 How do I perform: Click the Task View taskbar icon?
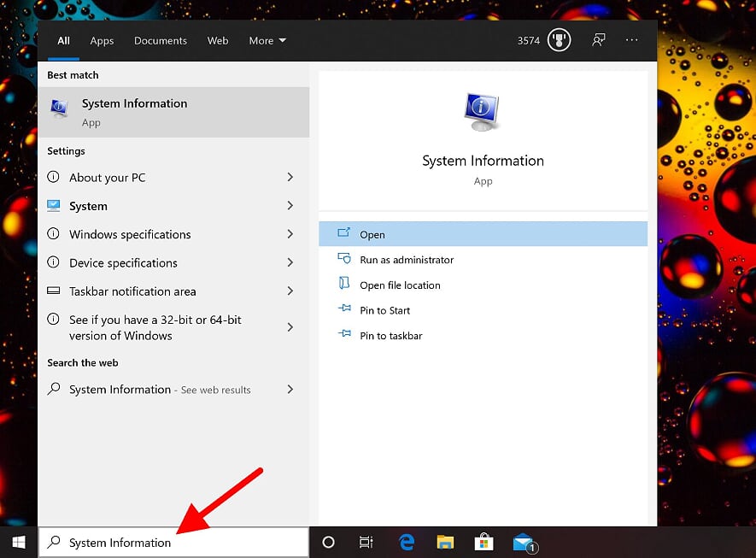pos(366,543)
